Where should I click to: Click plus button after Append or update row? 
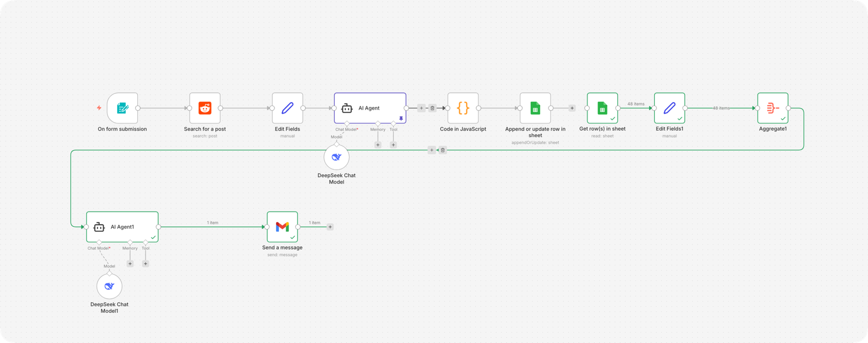click(x=572, y=108)
